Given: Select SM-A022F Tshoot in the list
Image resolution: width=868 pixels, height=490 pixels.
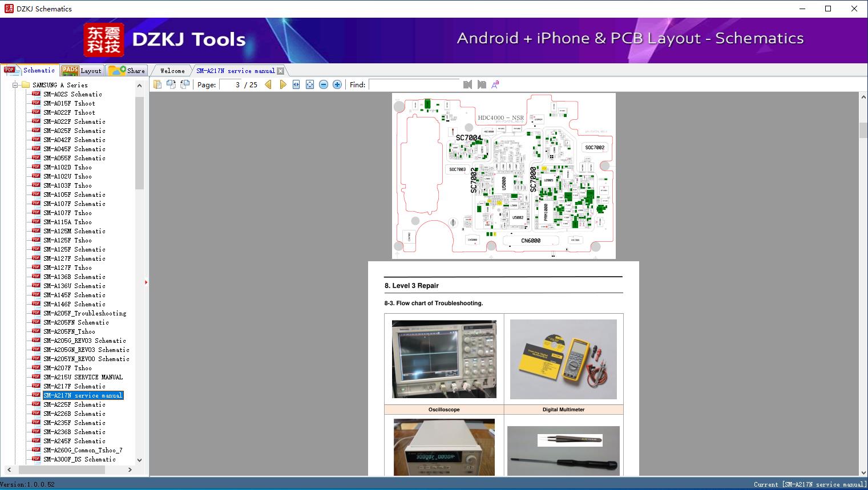Looking at the screenshot, I should pos(69,112).
